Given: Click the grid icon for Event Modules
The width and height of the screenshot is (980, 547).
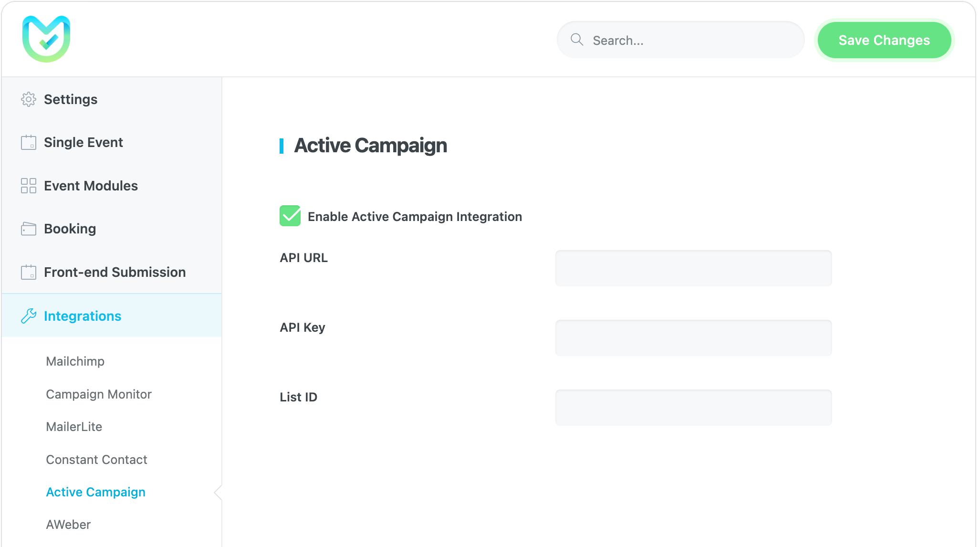Looking at the screenshot, I should [29, 186].
